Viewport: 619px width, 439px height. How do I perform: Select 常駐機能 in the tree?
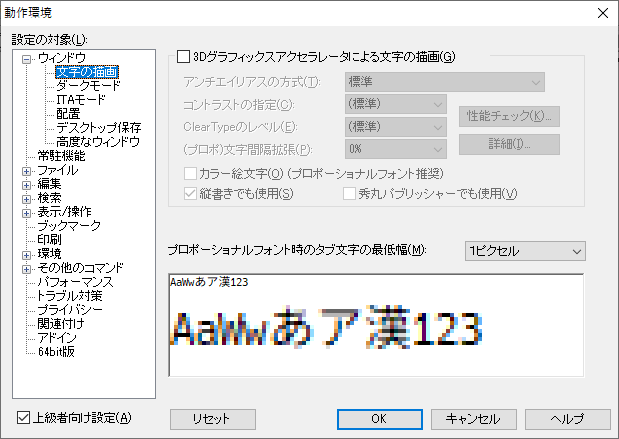pos(62,156)
